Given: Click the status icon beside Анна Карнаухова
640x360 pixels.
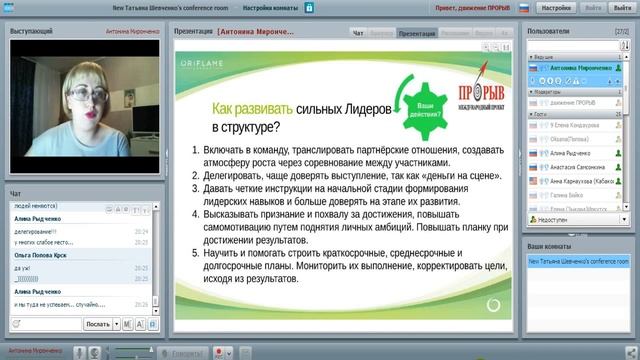Looking at the screenshot, I should pyautogui.click(x=618, y=181).
